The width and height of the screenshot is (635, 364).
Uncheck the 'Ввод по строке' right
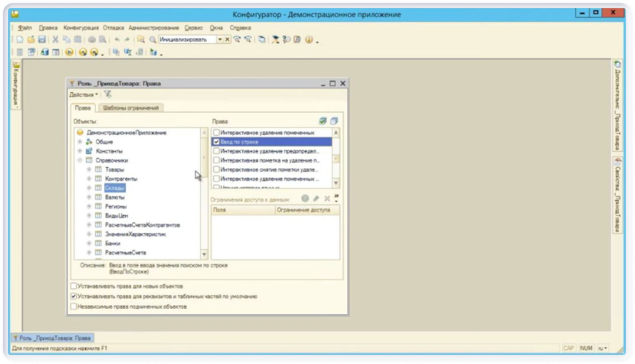coord(216,142)
